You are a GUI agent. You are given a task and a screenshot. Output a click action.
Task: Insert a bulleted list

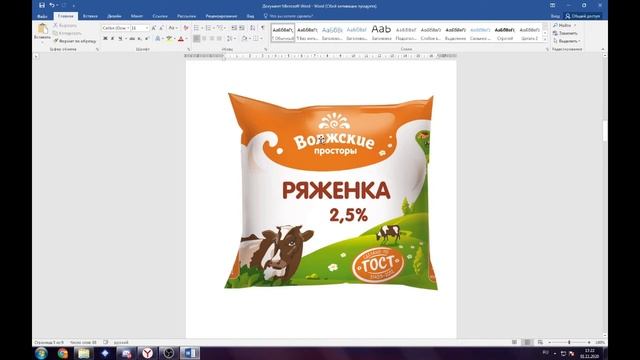pyautogui.click(x=196, y=28)
